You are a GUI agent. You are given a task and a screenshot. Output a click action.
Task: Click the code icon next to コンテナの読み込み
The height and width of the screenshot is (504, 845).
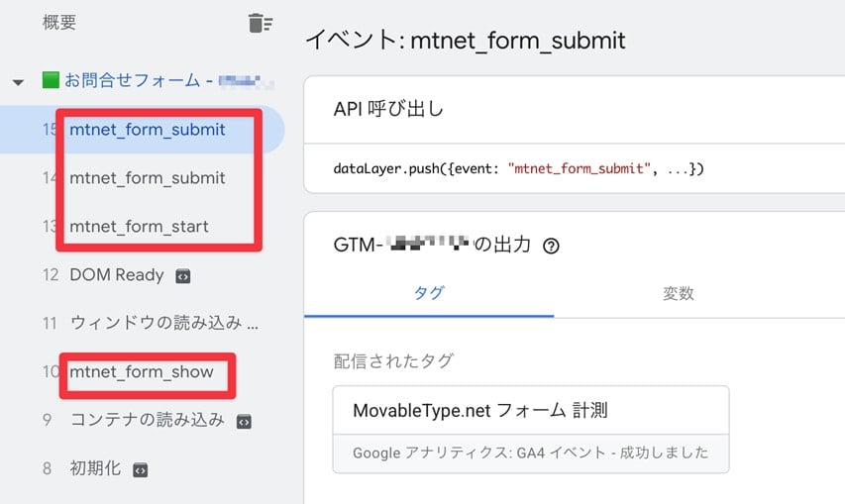(244, 421)
